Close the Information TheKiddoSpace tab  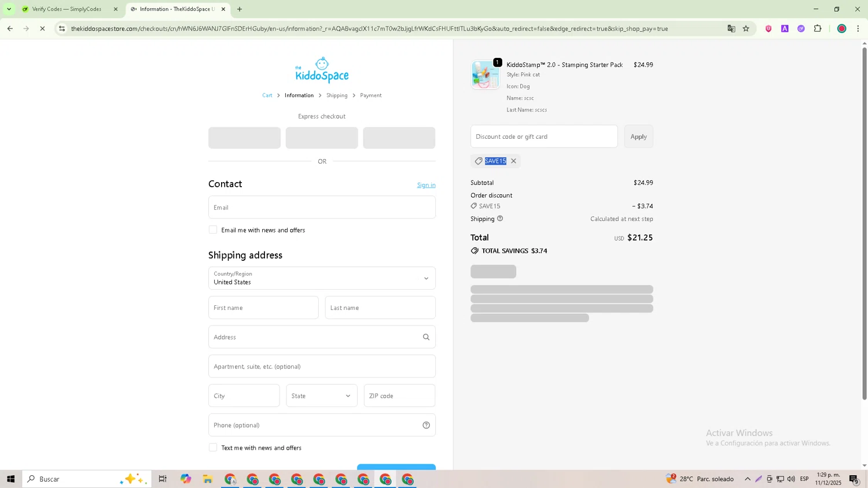[223, 9]
